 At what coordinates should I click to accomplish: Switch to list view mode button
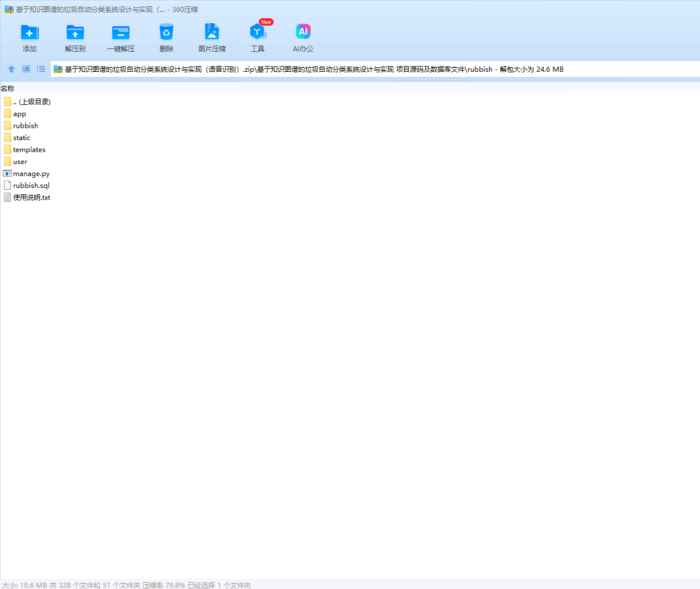click(x=41, y=69)
